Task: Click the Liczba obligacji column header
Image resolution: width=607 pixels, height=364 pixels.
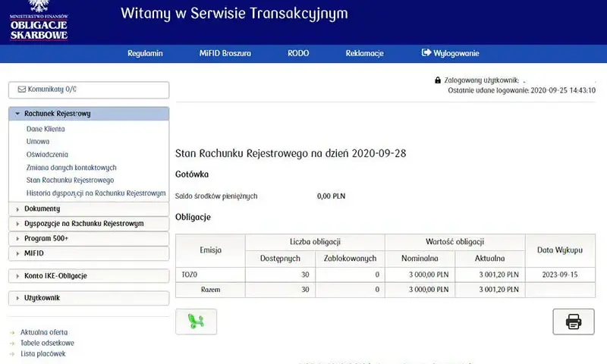Action: click(x=315, y=242)
